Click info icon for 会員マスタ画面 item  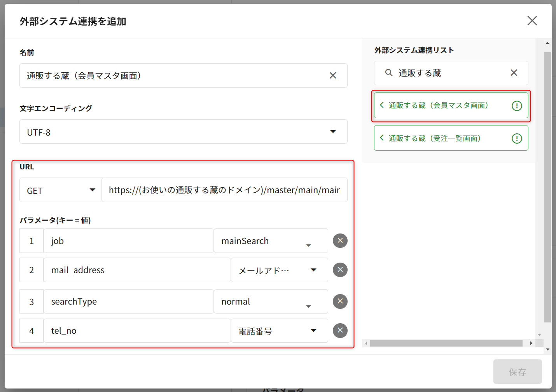coord(517,106)
